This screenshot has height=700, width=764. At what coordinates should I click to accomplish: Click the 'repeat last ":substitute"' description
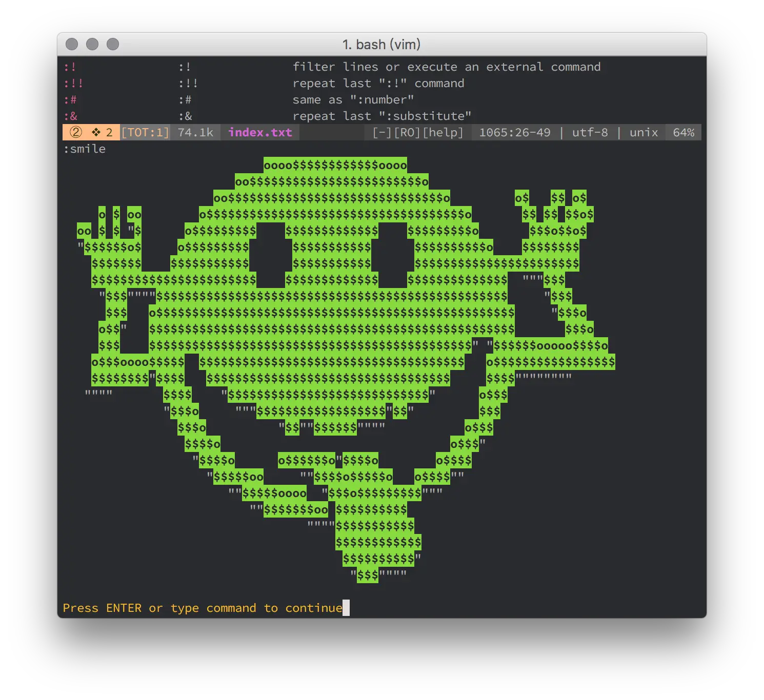(382, 116)
